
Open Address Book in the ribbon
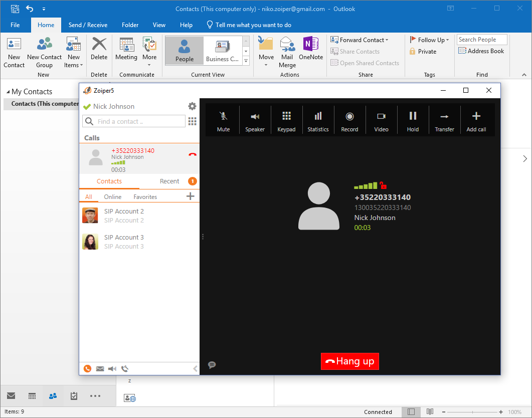[481, 51]
